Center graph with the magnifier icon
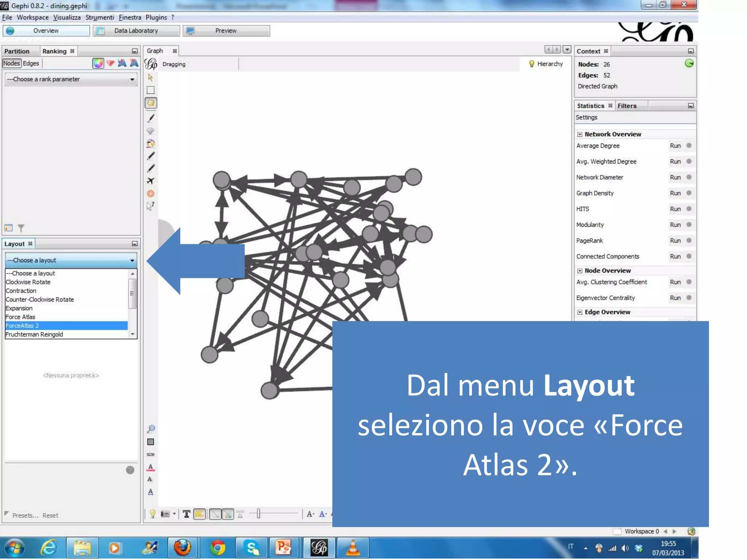The width and height of the screenshot is (747, 560). 151,428
